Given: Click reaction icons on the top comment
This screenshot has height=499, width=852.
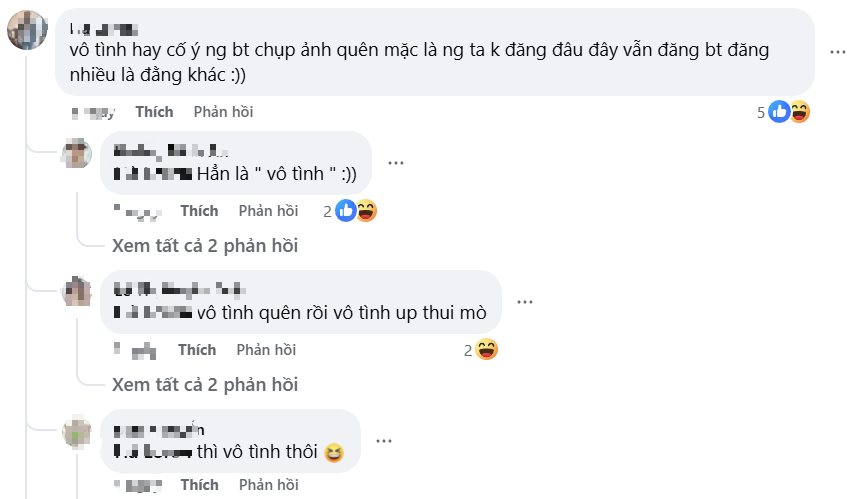Looking at the screenshot, I should click(789, 112).
